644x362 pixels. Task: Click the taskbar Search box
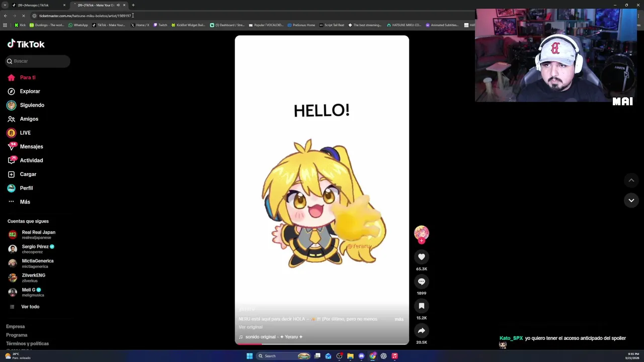point(283,356)
